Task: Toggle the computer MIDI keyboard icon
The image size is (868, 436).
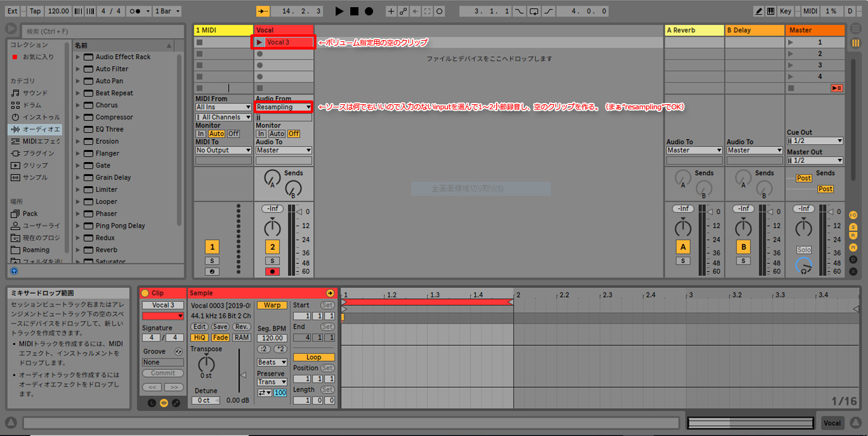Action: [770, 11]
